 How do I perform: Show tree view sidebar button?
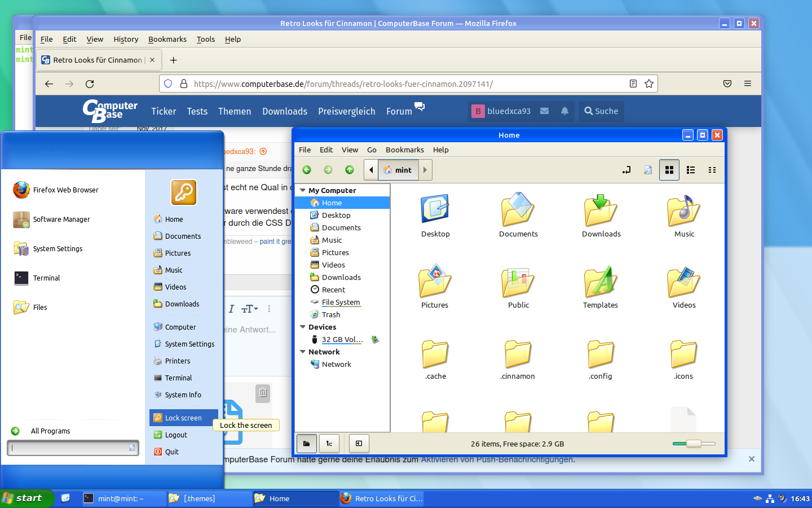click(329, 444)
